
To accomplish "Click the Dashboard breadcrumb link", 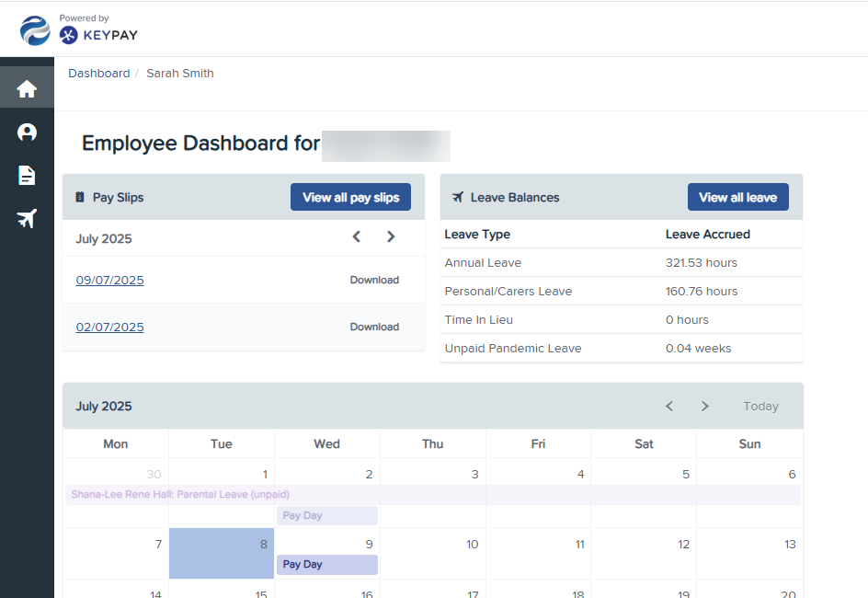I will (x=98, y=74).
